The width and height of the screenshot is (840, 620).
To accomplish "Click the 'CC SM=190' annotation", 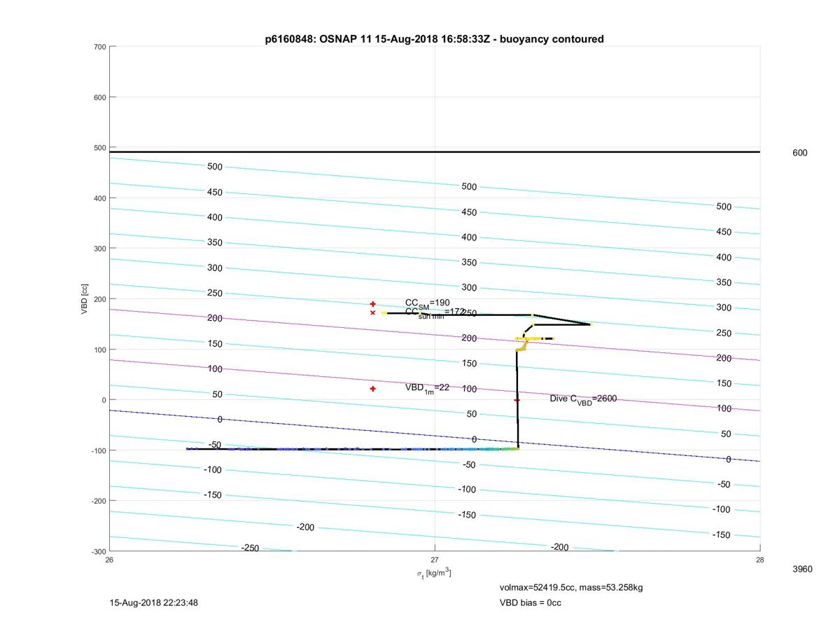I will pos(428,303).
